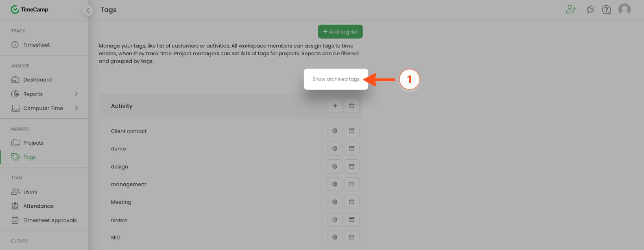The width and height of the screenshot is (644, 250).
Task: Click the Timesheet Approvals calendar icon
Action: click(x=15, y=220)
